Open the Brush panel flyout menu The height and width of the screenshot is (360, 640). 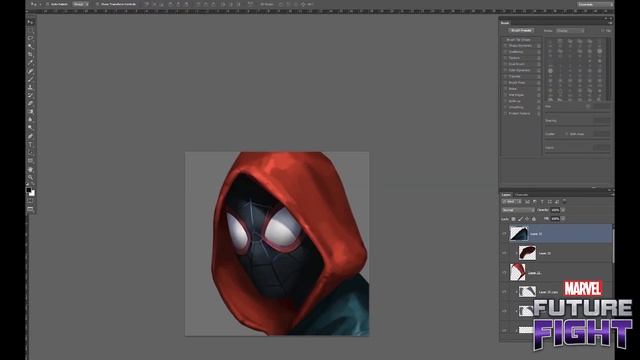point(611,23)
